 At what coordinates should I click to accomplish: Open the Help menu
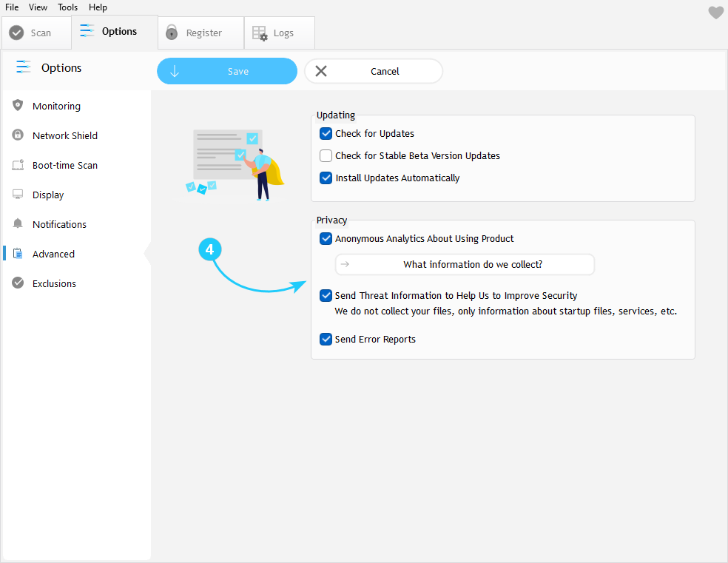point(98,7)
